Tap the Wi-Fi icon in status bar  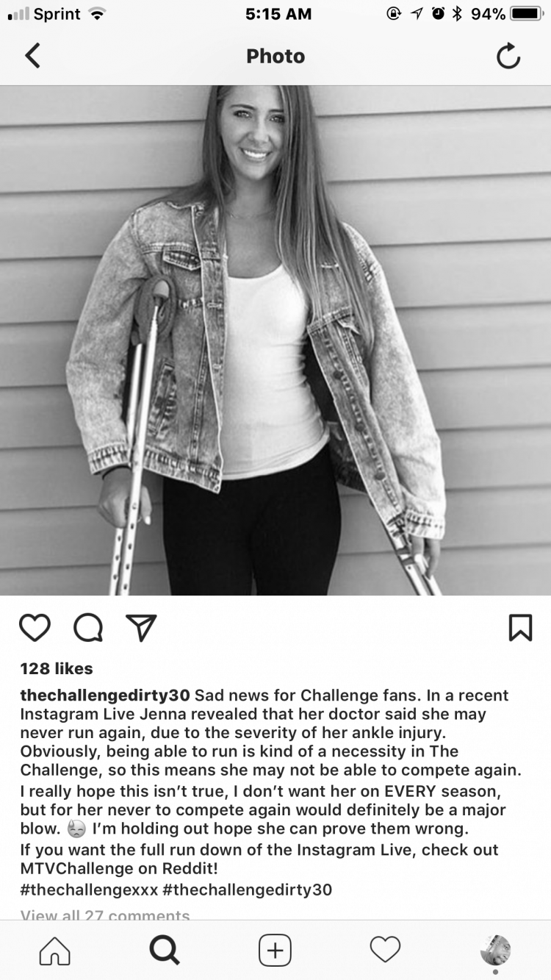coord(97,14)
